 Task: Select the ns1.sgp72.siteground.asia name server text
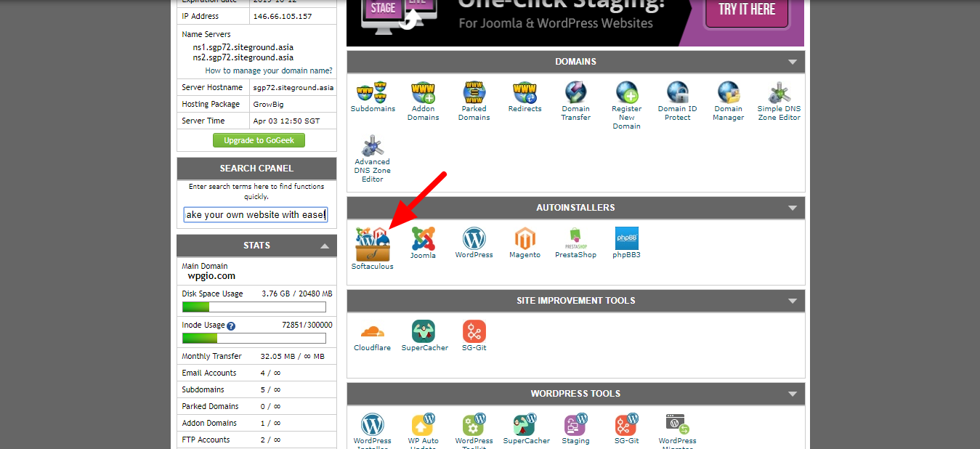coord(243,47)
